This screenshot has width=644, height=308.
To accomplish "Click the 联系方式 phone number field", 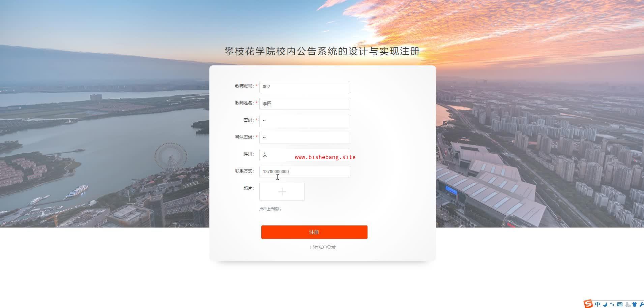I will [x=305, y=172].
